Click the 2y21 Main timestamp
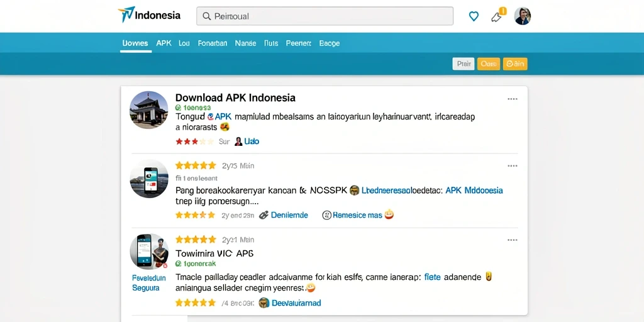 (238, 240)
